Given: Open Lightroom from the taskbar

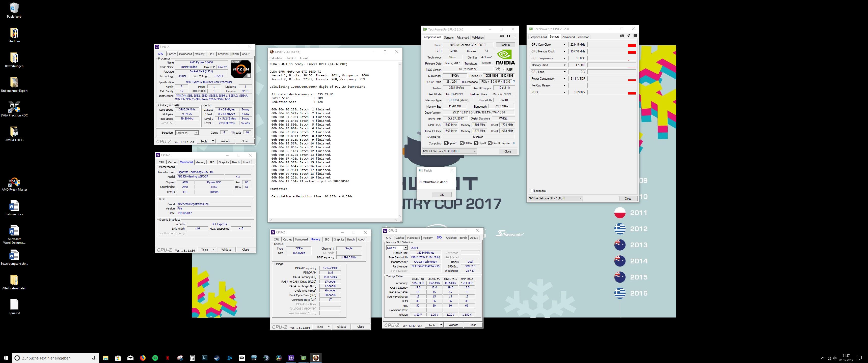Looking at the screenshot, I should (x=205, y=358).
